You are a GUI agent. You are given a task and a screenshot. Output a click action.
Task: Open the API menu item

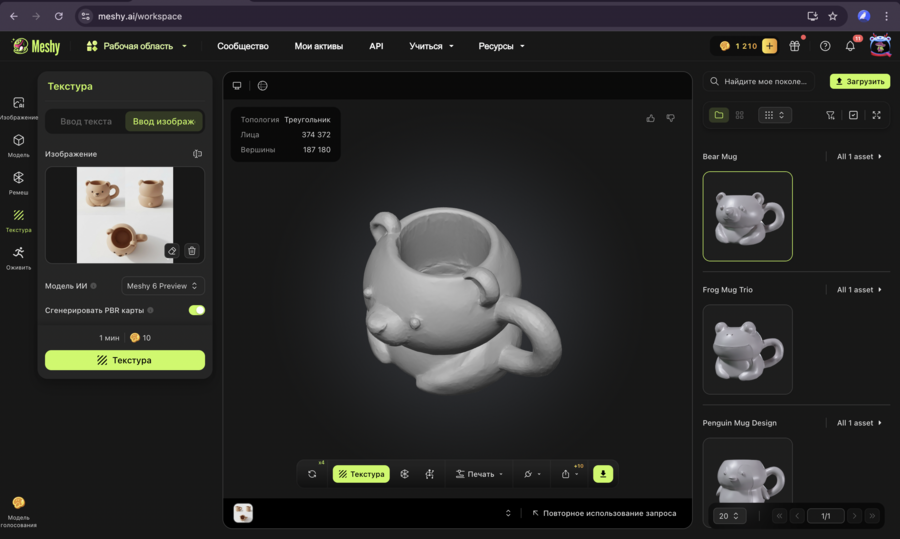[376, 46]
